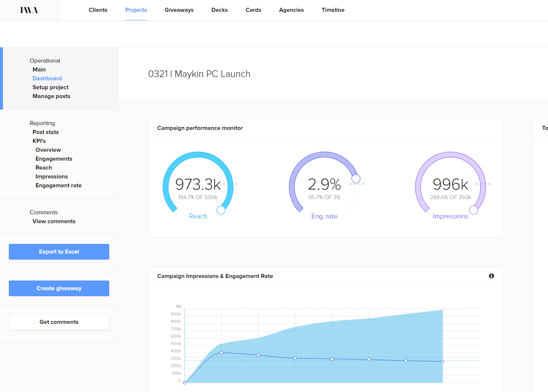548x392 pixels.
Task: Open the Cards tab
Action: point(253,10)
